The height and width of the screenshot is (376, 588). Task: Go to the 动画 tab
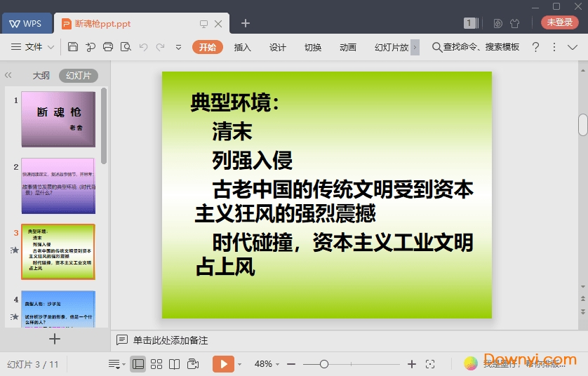click(347, 47)
